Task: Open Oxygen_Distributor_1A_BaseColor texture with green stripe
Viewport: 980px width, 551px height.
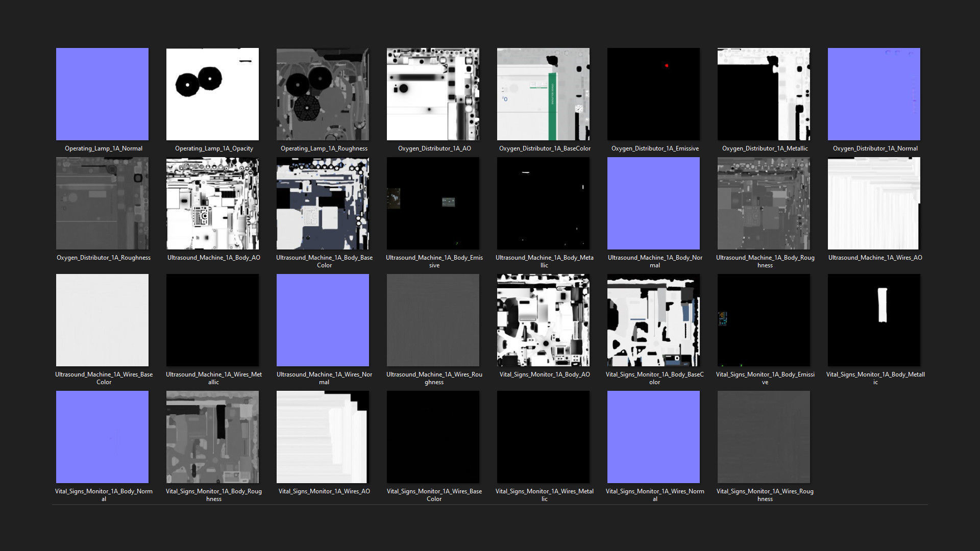Action: 543,94
